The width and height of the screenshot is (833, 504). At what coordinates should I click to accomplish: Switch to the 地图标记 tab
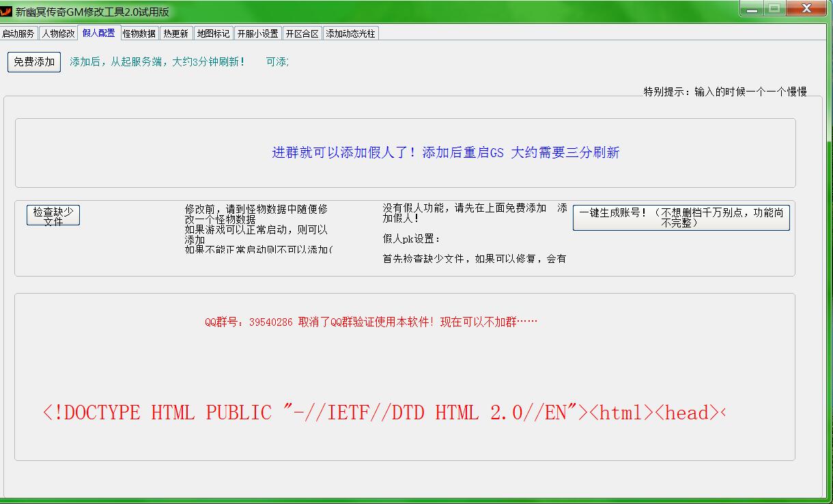(x=213, y=33)
